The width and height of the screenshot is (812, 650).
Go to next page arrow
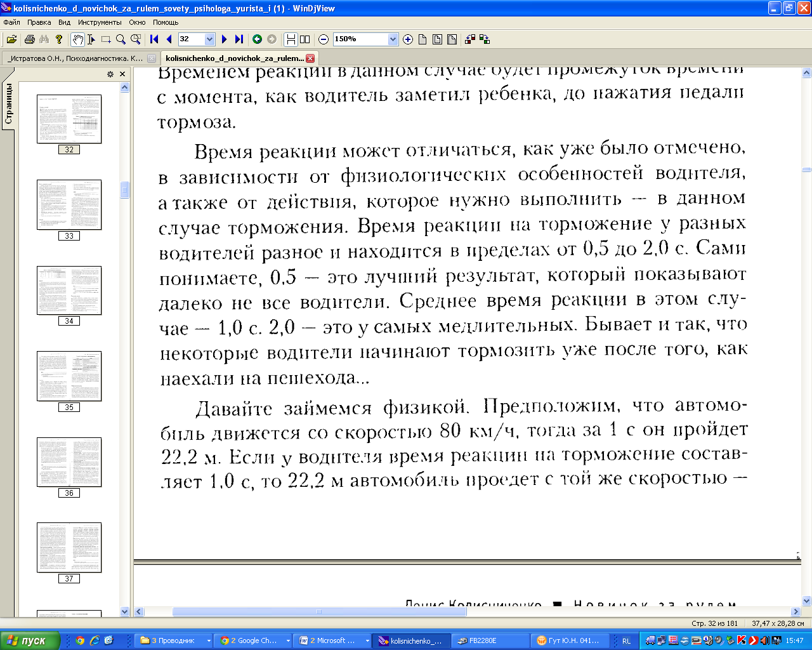224,39
